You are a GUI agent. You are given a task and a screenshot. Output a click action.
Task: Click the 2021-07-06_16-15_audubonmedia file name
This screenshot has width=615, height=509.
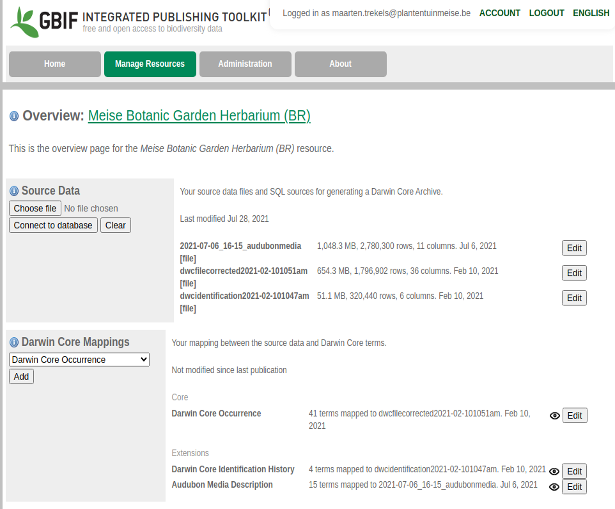[x=240, y=246]
